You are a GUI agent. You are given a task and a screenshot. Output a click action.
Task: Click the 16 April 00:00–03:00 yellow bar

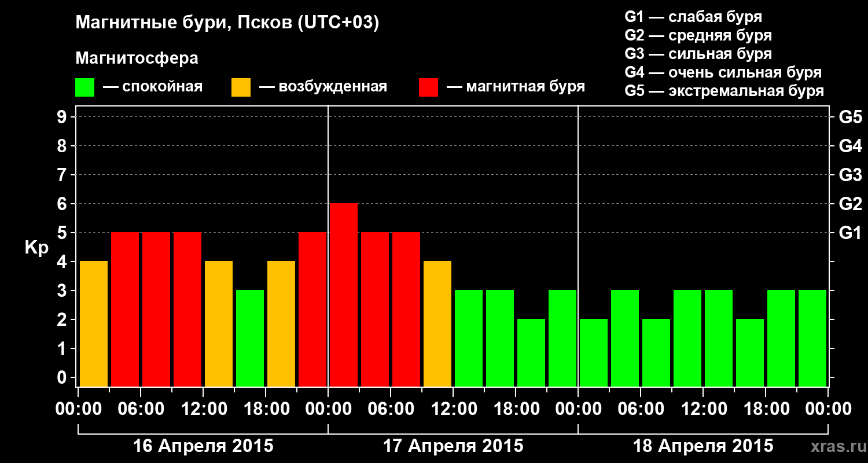[94, 324]
